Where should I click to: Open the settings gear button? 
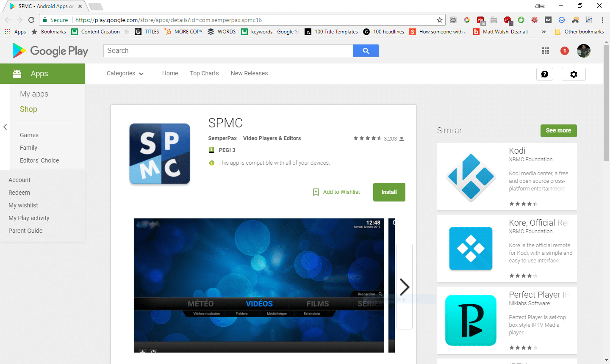pyautogui.click(x=574, y=74)
